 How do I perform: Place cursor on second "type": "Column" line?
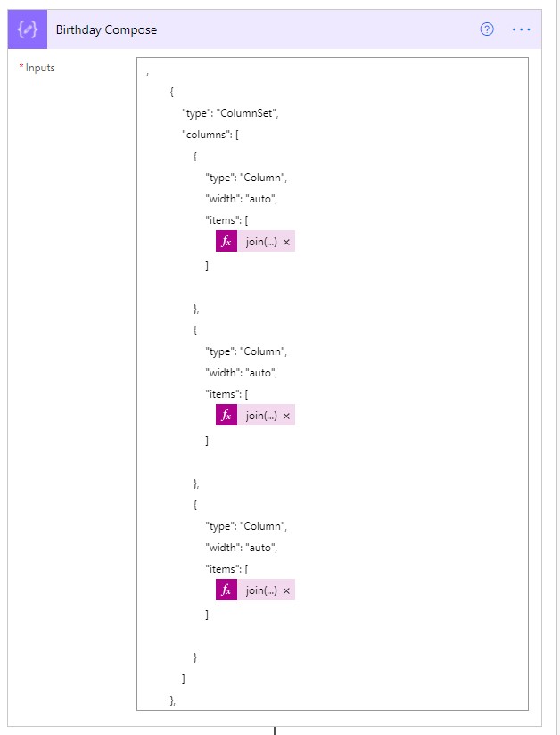coord(246,351)
